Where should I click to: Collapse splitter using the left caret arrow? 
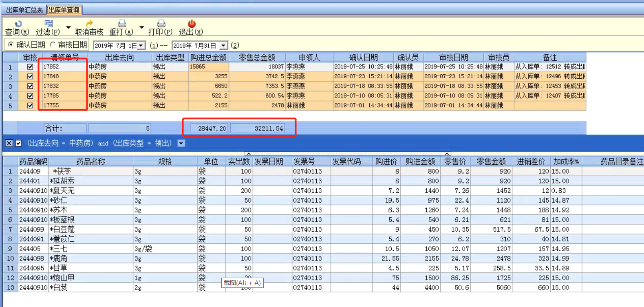click(249, 154)
